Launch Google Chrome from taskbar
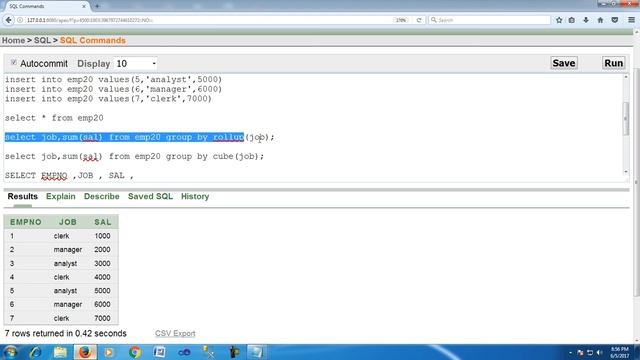The image size is (640, 360). 135,352
